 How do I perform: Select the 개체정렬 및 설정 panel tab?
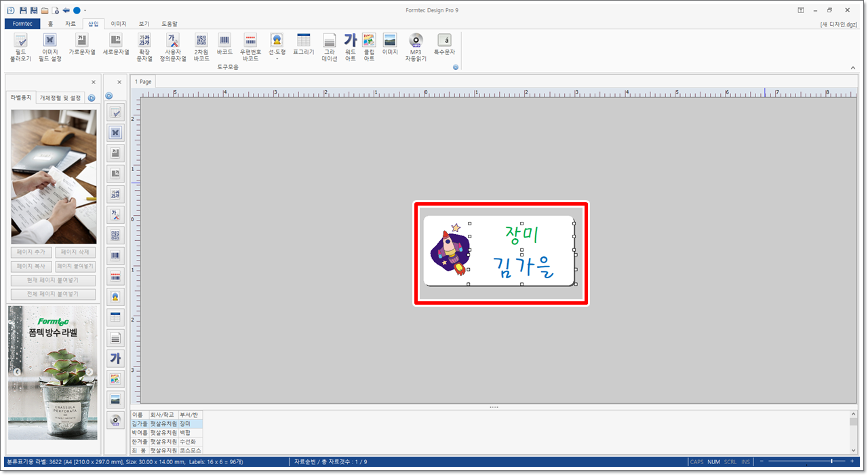pyautogui.click(x=60, y=98)
